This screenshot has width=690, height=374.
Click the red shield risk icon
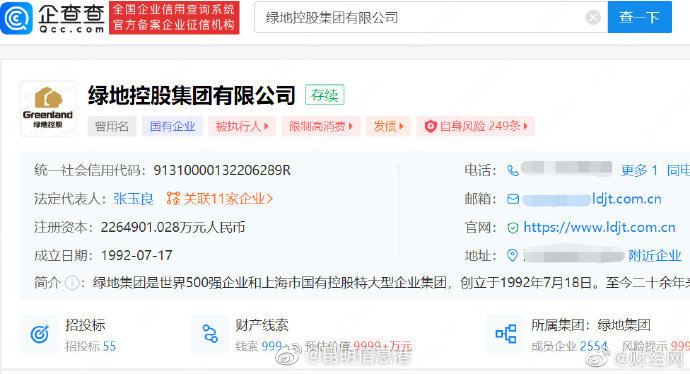(430, 127)
